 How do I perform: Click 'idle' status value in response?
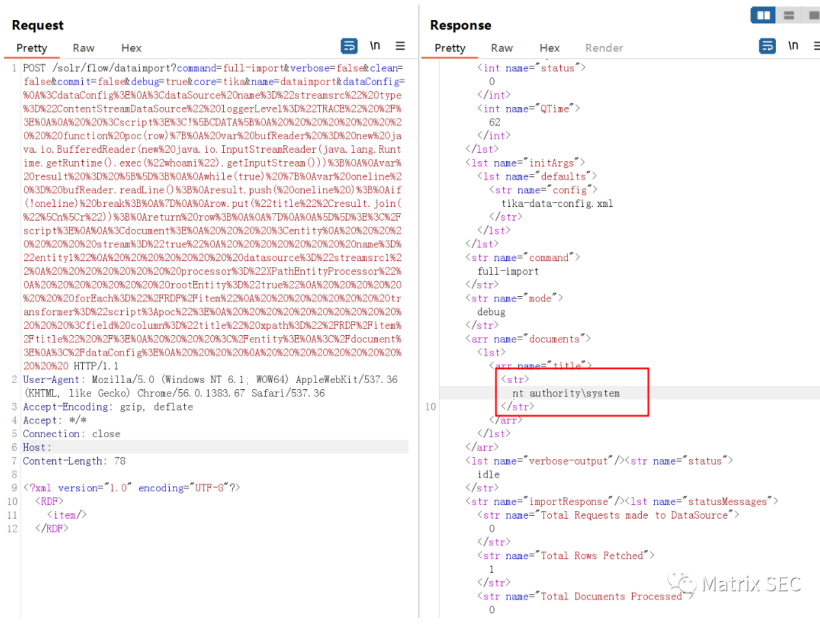488,474
